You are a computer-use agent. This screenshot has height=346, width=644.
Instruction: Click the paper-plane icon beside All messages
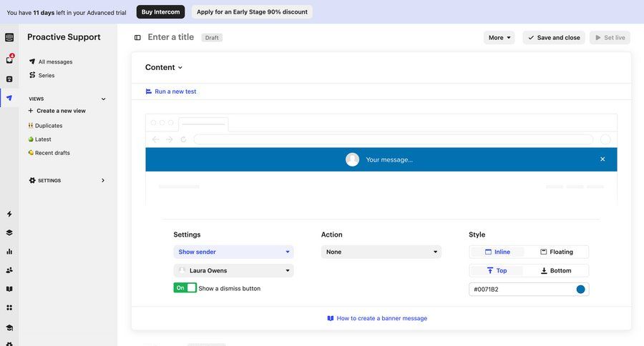pyautogui.click(x=32, y=61)
